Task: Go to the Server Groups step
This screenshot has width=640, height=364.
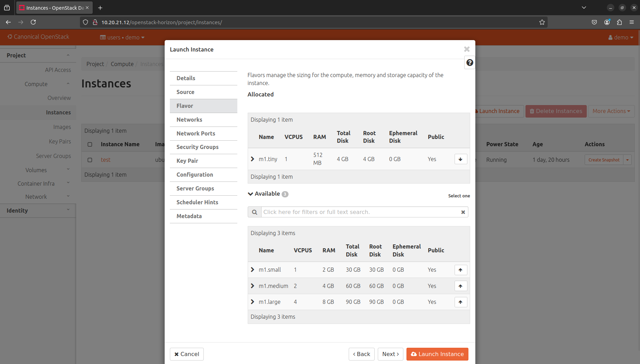Action: pos(203,188)
